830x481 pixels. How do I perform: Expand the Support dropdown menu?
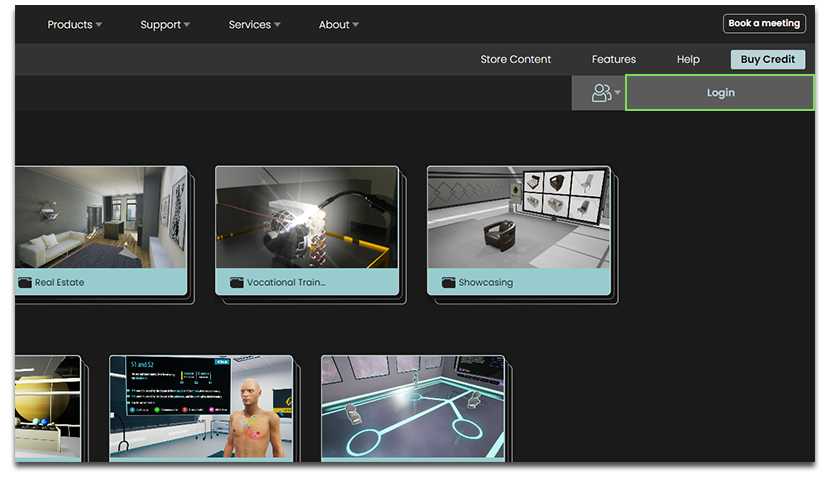(x=165, y=25)
